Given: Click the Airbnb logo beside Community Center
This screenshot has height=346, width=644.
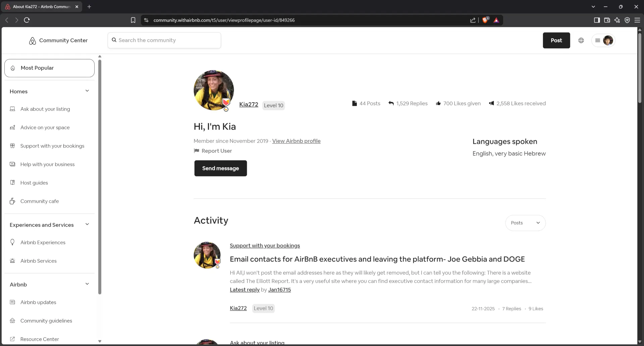Looking at the screenshot, I should click(x=32, y=41).
